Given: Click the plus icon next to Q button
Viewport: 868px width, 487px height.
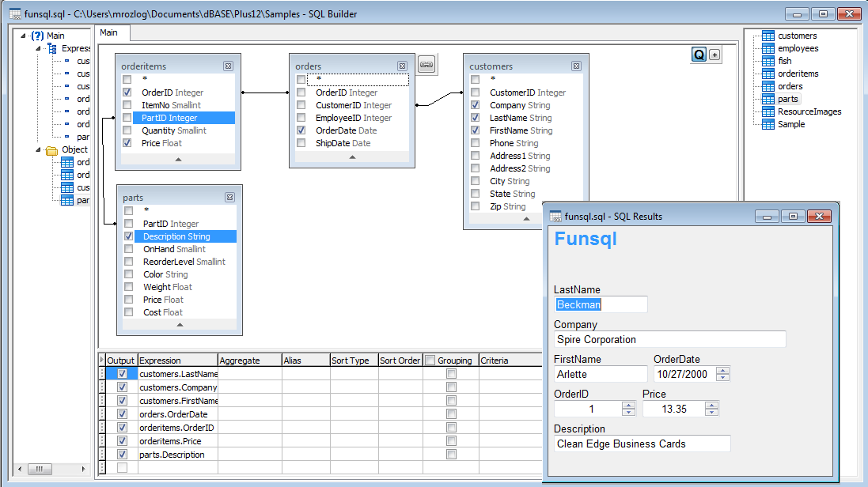Looking at the screenshot, I should (714, 55).
